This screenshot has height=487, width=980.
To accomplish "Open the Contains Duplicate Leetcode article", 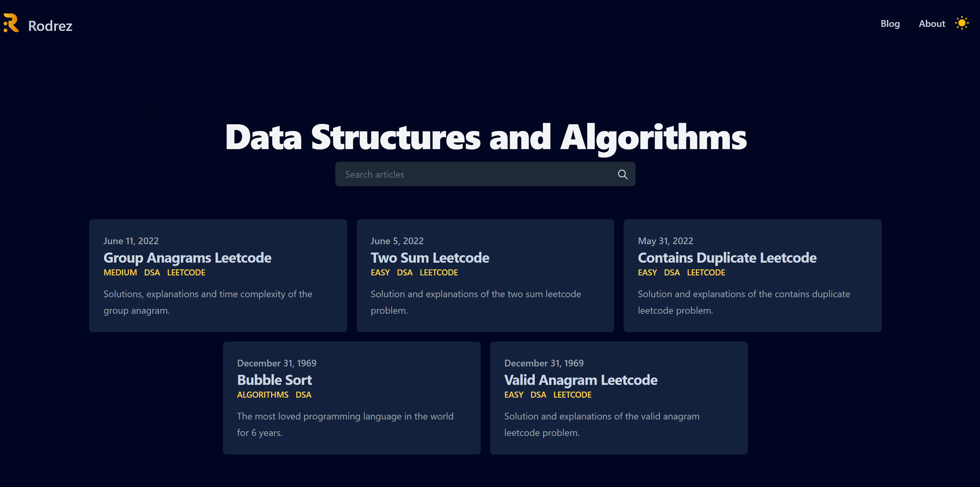I will pos(727,258).
